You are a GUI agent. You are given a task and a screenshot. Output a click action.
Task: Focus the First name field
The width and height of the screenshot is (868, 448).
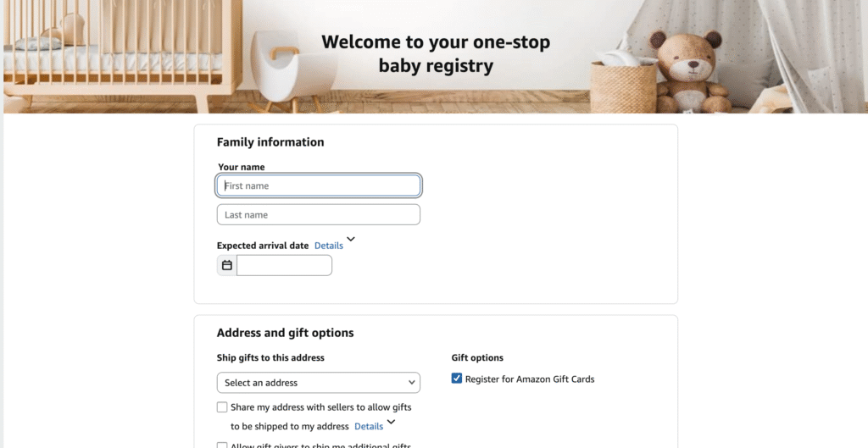point(318,185)
